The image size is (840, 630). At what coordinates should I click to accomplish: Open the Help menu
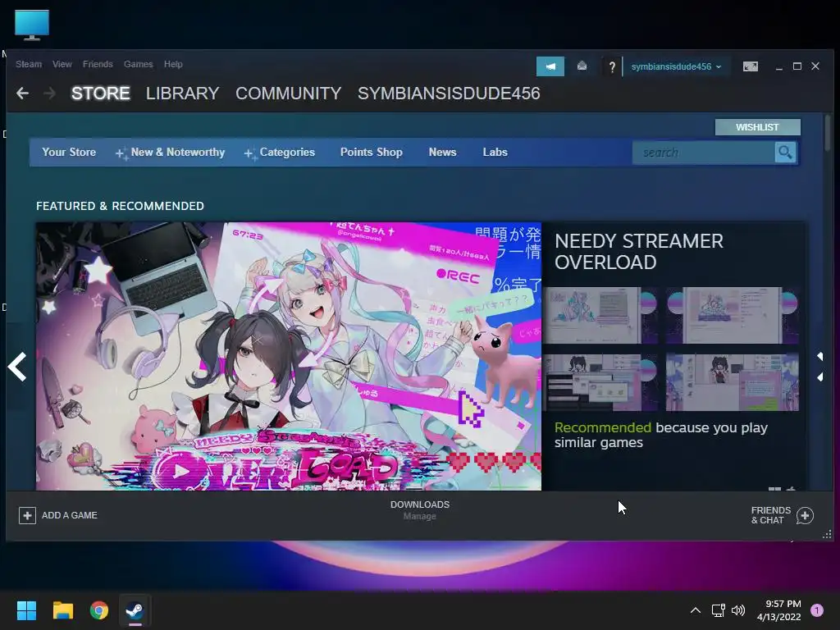click(x=173, y=64)
